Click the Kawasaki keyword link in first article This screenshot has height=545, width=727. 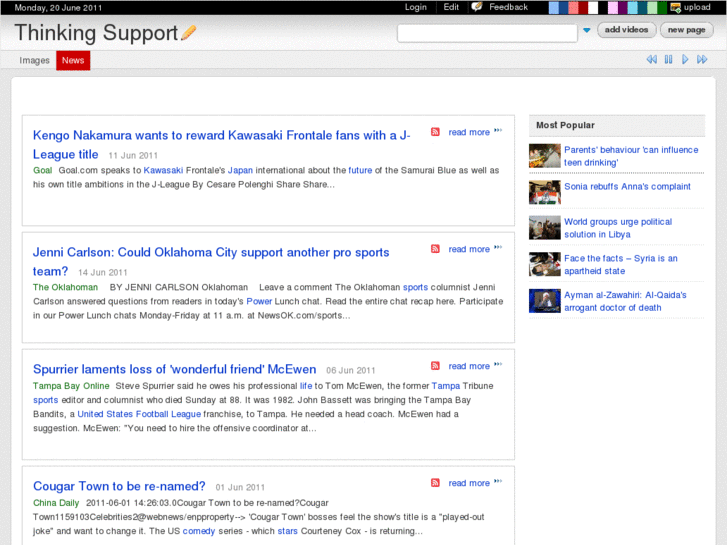click(x=163, y=170)
